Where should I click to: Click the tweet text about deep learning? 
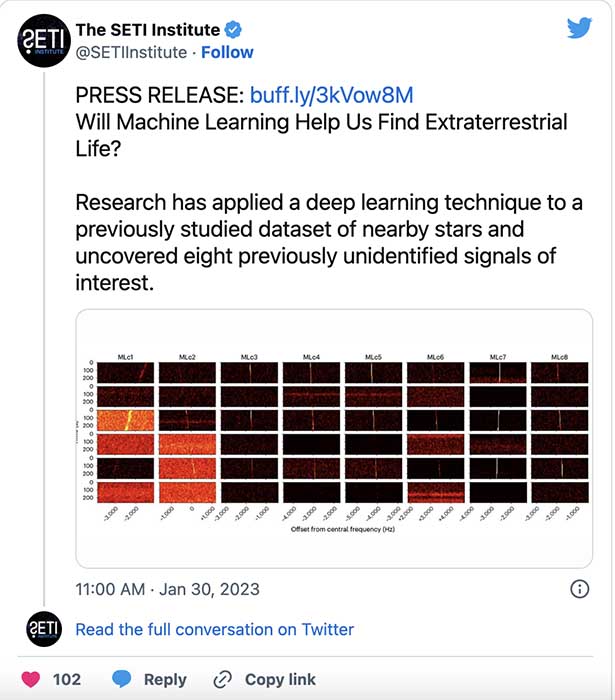pyautogui.click(x=329, y=242)
